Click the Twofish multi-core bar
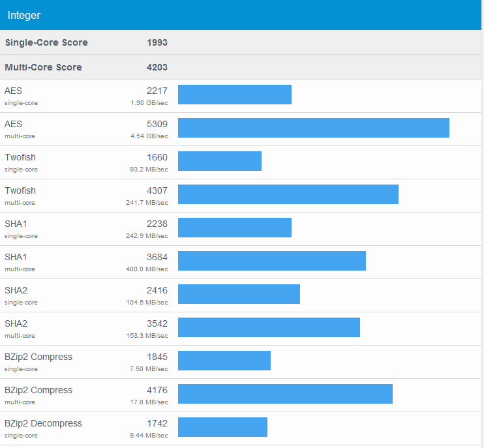 (x=288, y=194)
